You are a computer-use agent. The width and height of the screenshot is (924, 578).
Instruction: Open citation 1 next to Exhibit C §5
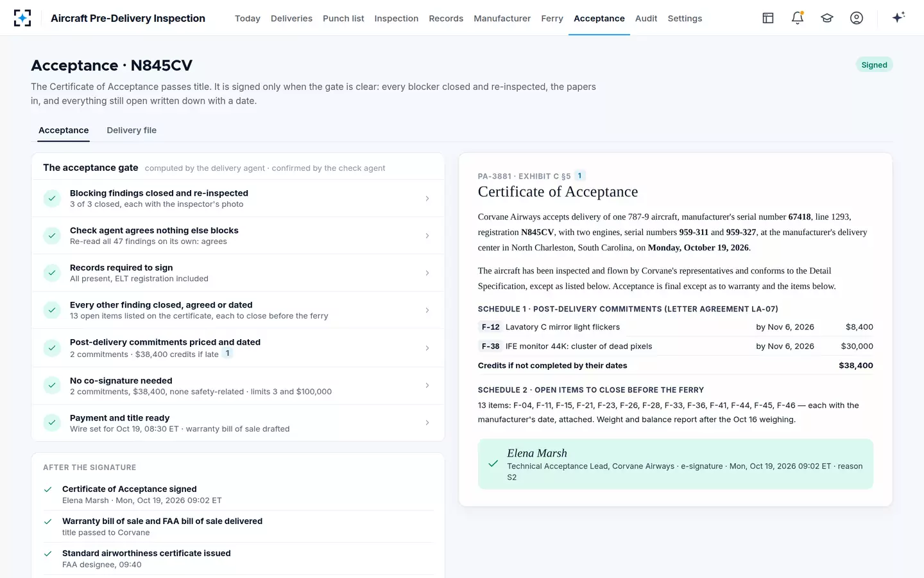point(580,176)
